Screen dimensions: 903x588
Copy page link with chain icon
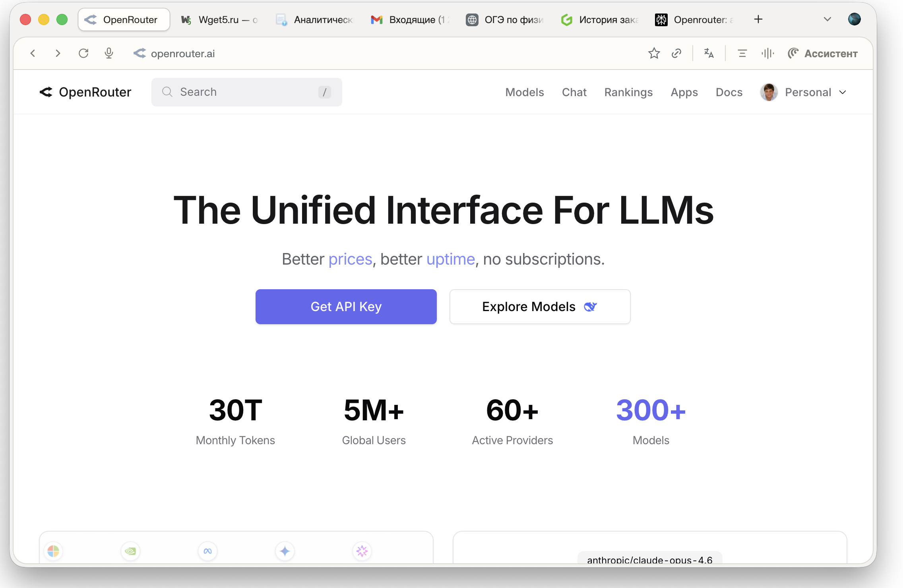[x=676, y=53]
